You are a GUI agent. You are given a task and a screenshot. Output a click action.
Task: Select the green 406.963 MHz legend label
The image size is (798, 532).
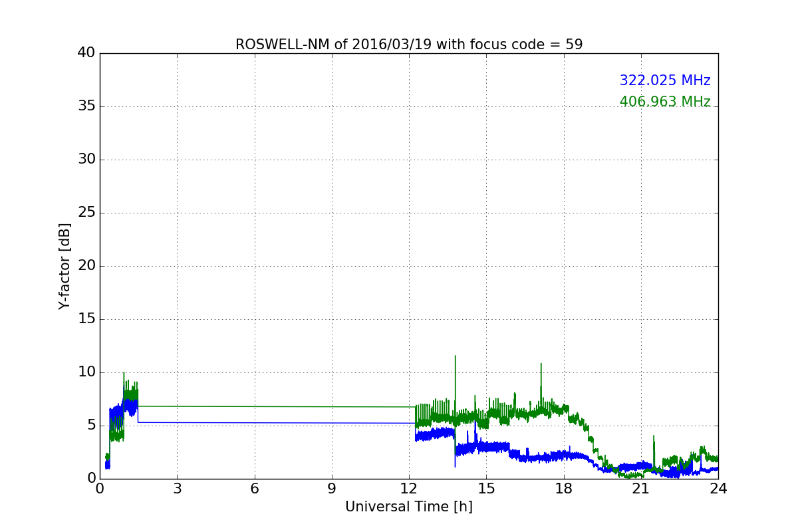(665, 102)
